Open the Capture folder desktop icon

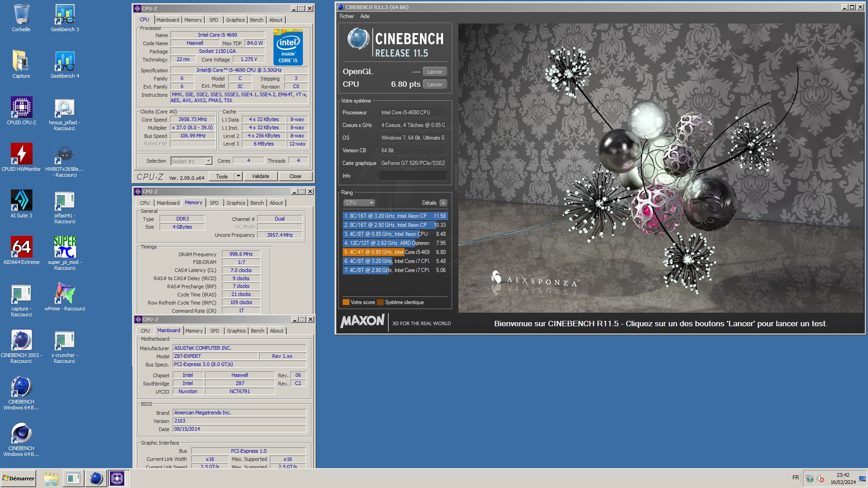21,65
